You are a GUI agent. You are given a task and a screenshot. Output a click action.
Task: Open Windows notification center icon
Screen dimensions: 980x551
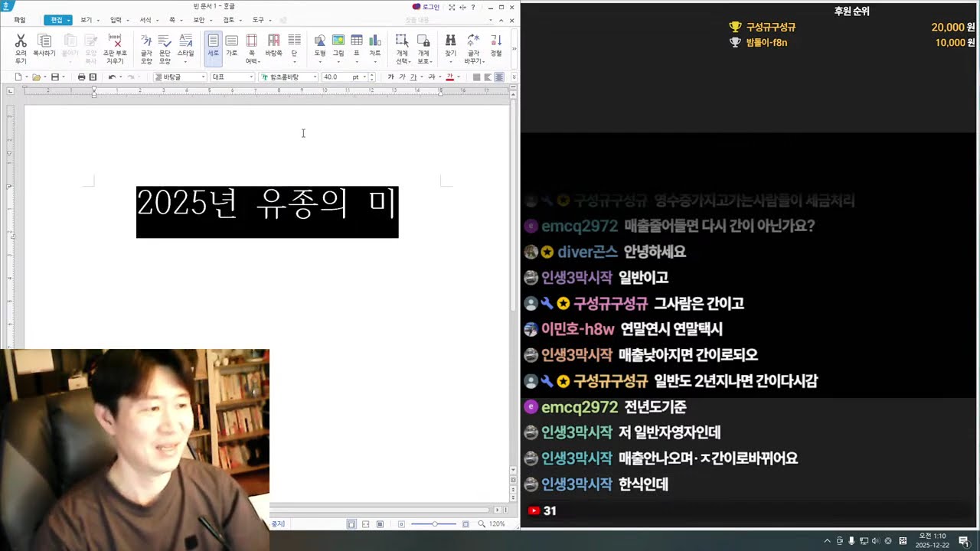(963, 541)
